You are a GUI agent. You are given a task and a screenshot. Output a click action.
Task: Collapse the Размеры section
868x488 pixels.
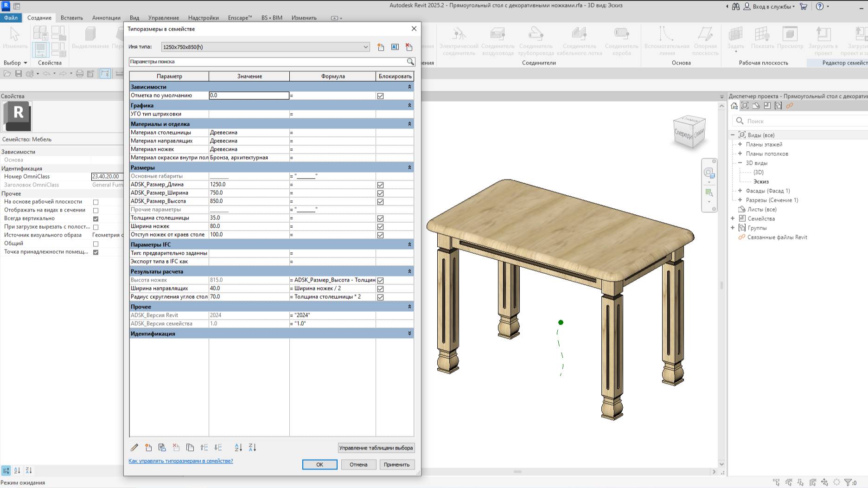[408, 167]
